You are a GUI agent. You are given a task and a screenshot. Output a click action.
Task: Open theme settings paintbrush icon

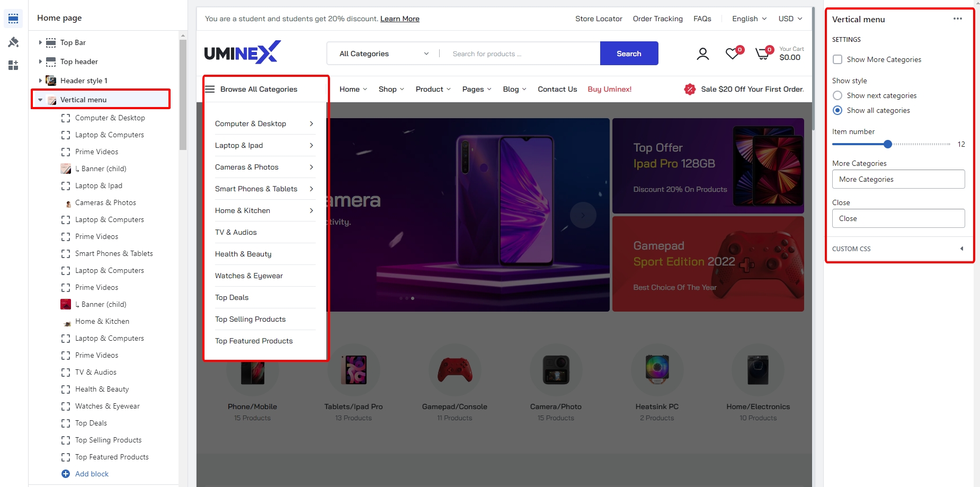pyautogui.click(x=13, y=42)
